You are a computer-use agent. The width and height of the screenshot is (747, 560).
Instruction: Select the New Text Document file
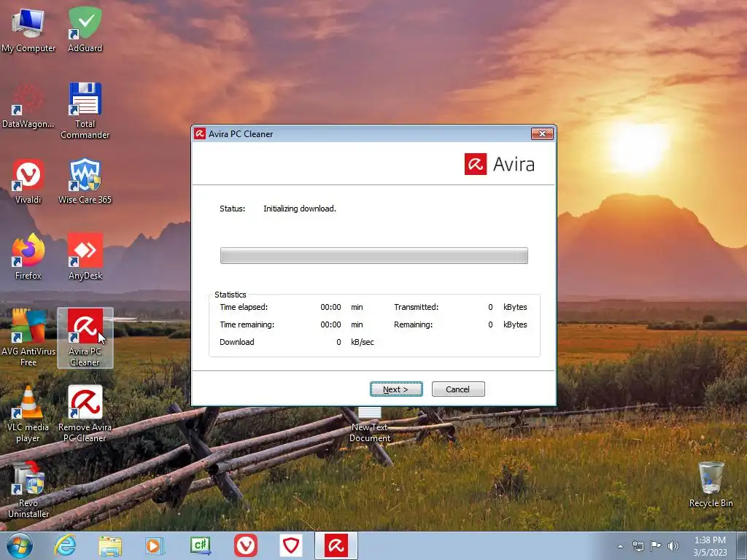[x=370, y=425]
